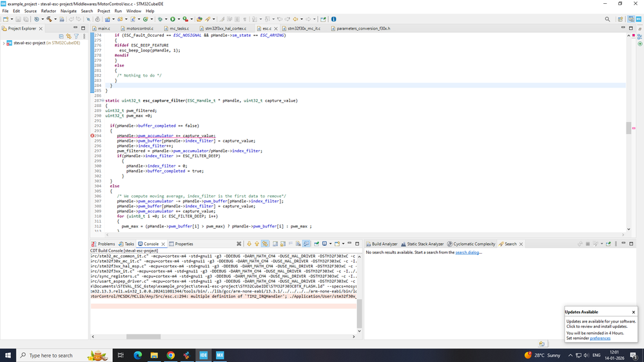The height and width of the screenshot is (362, 644).
Task: Close the esc.c editor tab
Action: 276,28
